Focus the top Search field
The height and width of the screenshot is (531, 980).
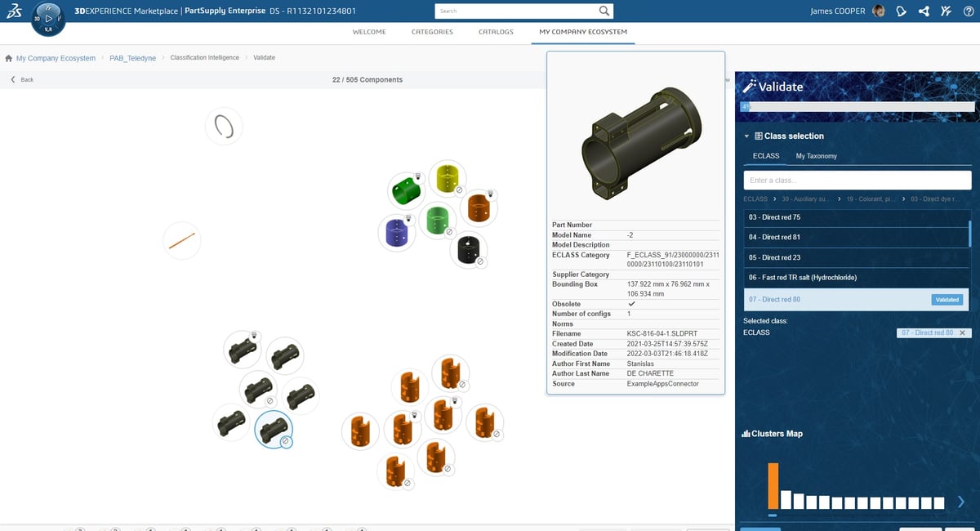[517, 11]
